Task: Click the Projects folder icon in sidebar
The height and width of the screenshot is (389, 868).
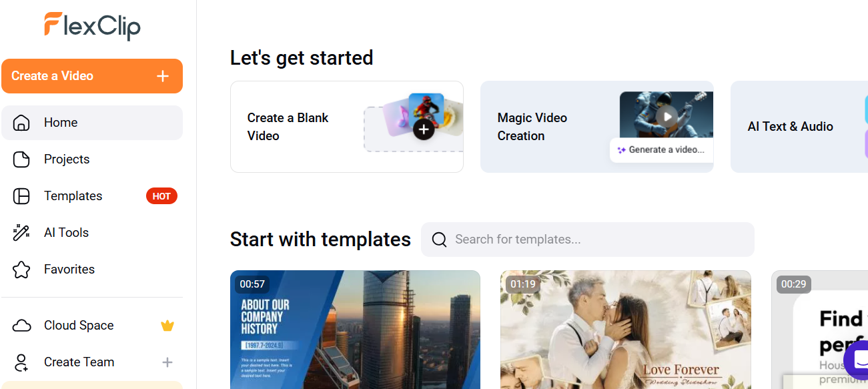Action: (22, 159)
